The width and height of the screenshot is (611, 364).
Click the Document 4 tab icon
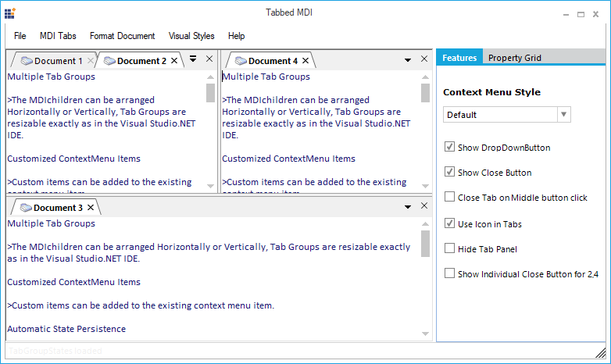[x=241, y=61]
